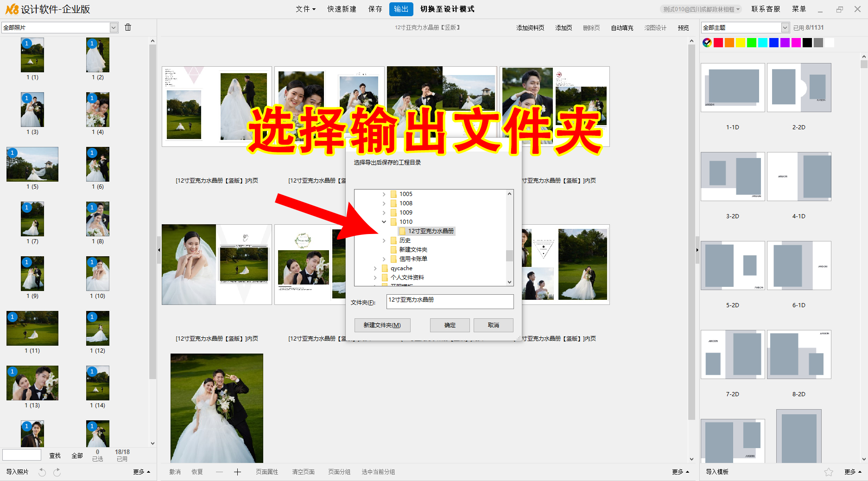The height and width of the screenshot is (481, 868).
Task: Open the account dropdown 测试010
Action: (701, 9)
